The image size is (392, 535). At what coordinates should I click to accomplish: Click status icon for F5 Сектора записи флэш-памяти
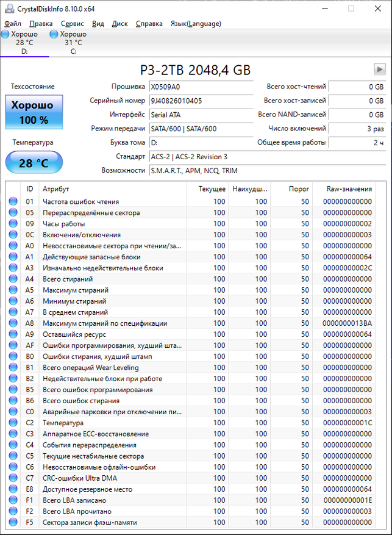[x=13, y=522]
